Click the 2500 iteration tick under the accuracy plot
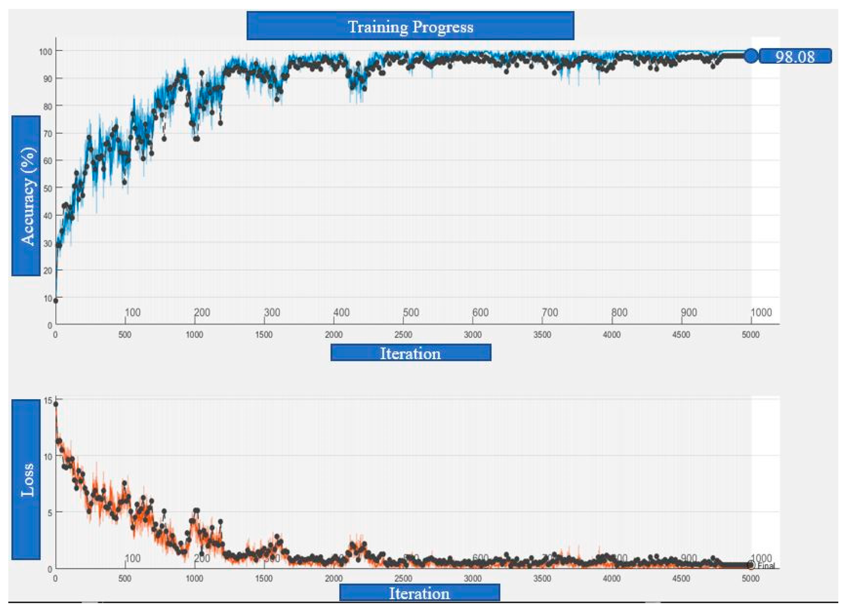 point(403,335)
